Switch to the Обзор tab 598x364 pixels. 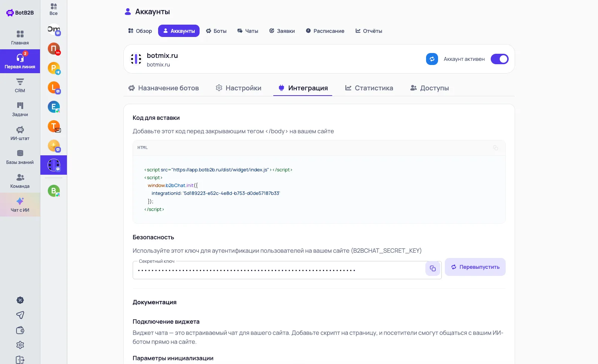pos(140,31)
